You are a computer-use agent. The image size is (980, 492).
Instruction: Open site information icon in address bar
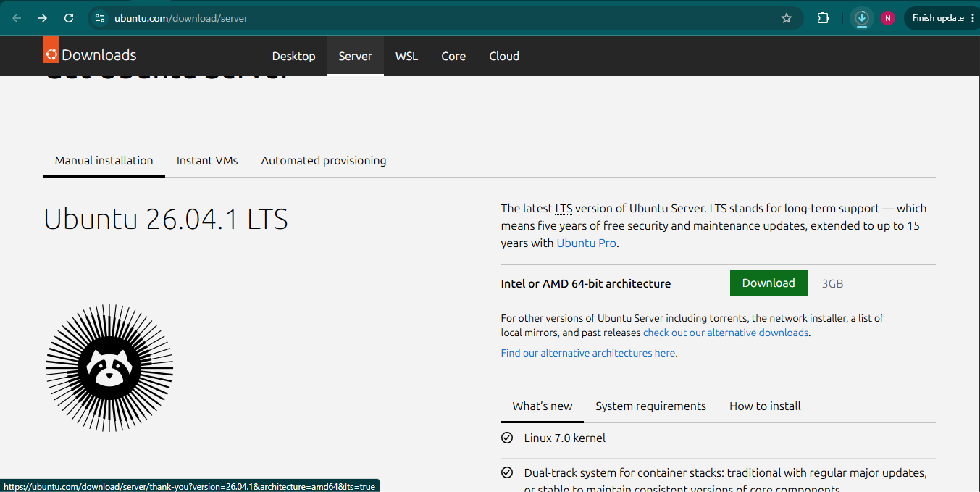click(100, 18)
